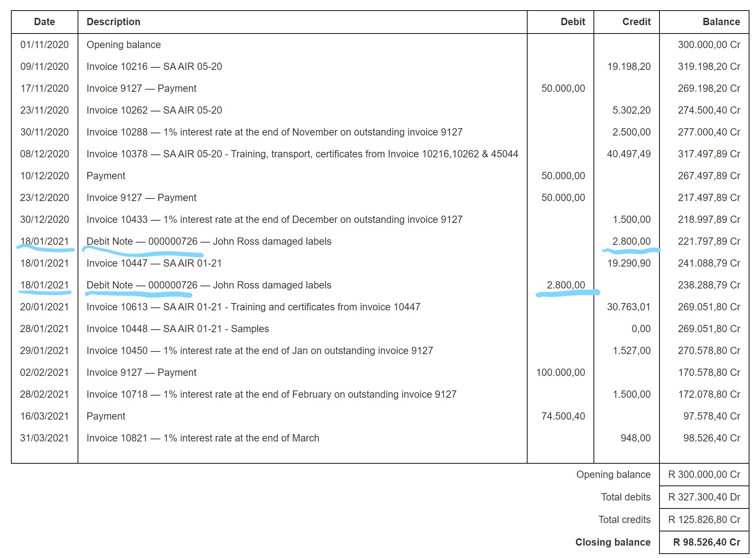
Task: Click the 100.000,00 debit payment amount
Action: point(560,373)
